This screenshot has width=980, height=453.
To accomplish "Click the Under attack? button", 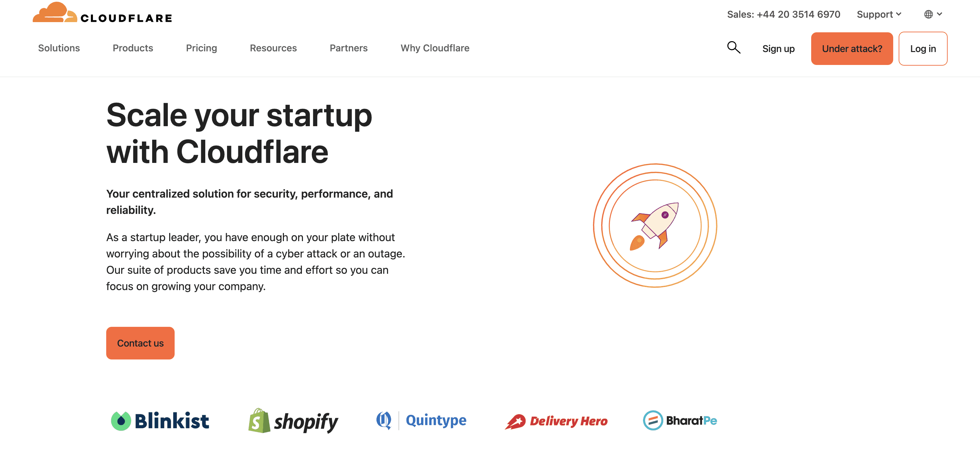I will tap(852, 49).
